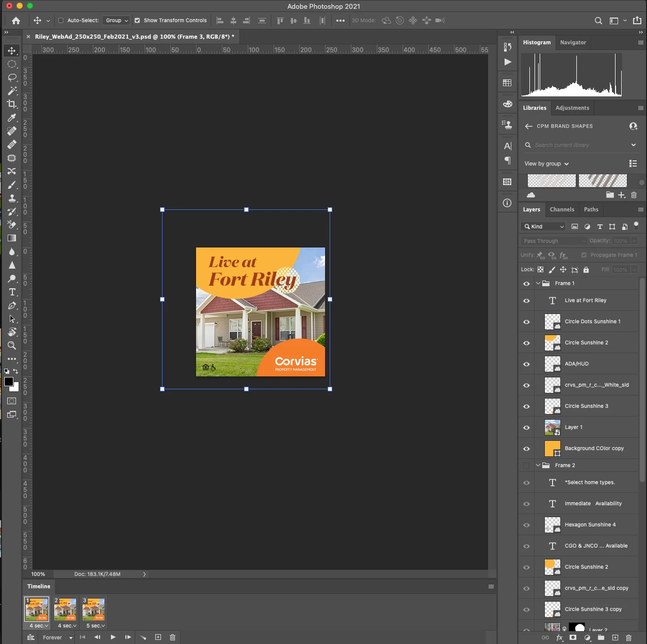Go back from CPM BRAND SHAPES library
The image size is (647, 644).
[x=528, y=126]
